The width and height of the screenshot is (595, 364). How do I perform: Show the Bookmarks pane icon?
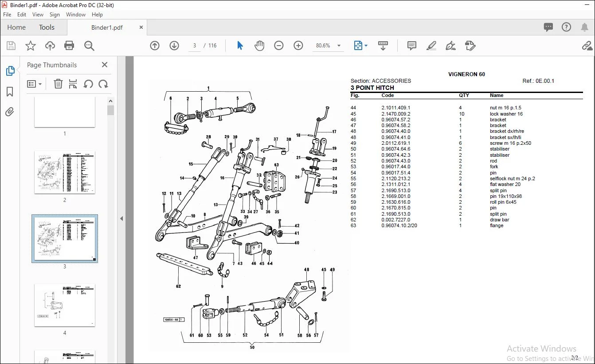click(x=10, y=92)
